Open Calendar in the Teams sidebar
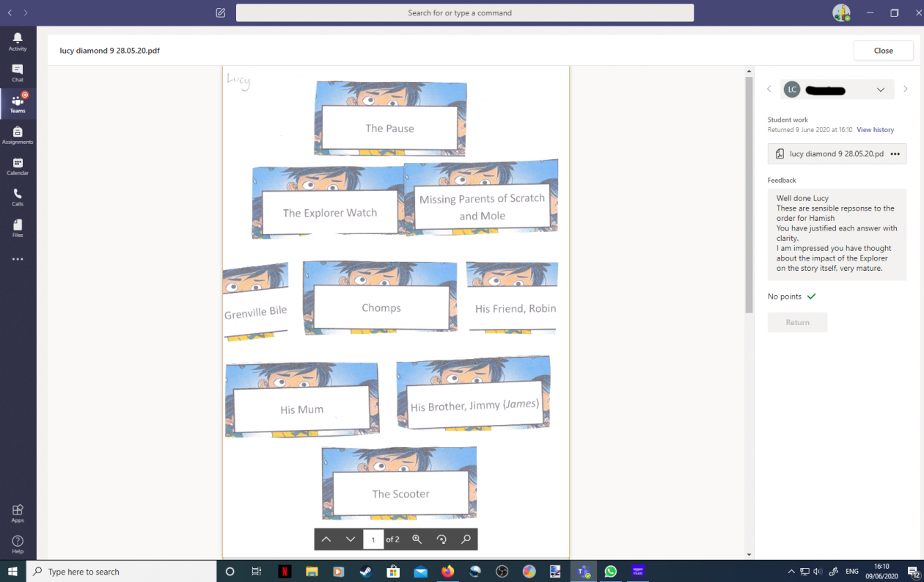The width and height of the screenshot is (924, 582). click(18, 166)
